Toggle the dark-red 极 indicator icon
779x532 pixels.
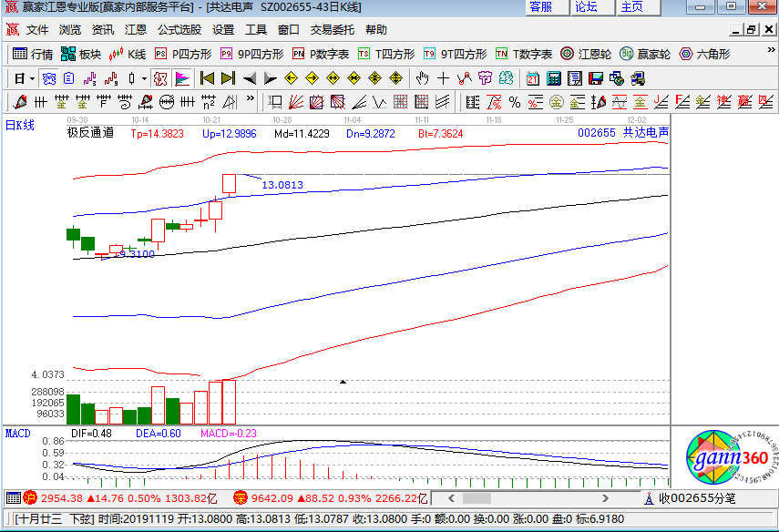coord(160,78)
